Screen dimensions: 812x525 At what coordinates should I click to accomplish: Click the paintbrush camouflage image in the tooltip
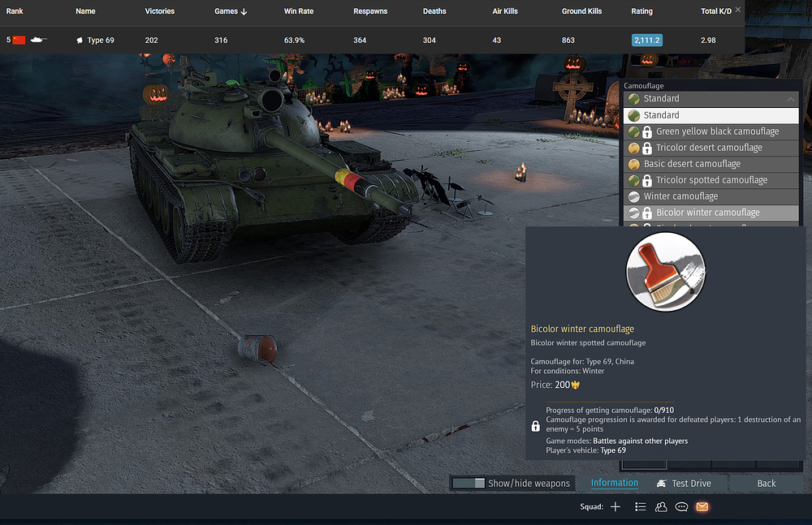tap(666, 272)
